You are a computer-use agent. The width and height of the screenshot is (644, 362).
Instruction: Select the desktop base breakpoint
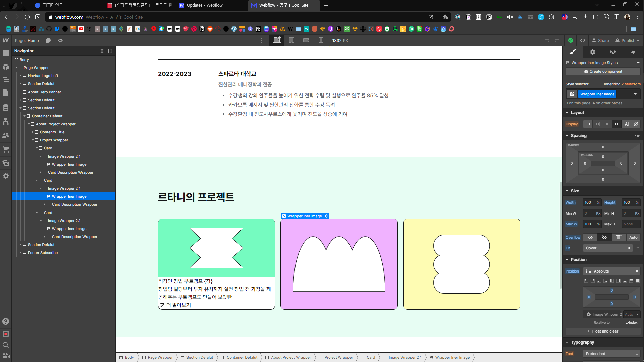click(277, 40)
